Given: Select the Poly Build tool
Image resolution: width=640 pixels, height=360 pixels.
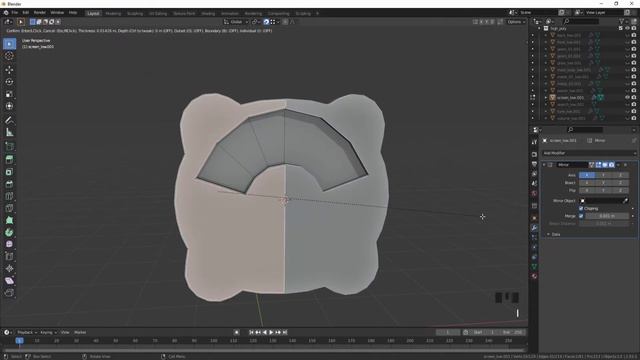Looking at the screenshot, I should [9, 220].
